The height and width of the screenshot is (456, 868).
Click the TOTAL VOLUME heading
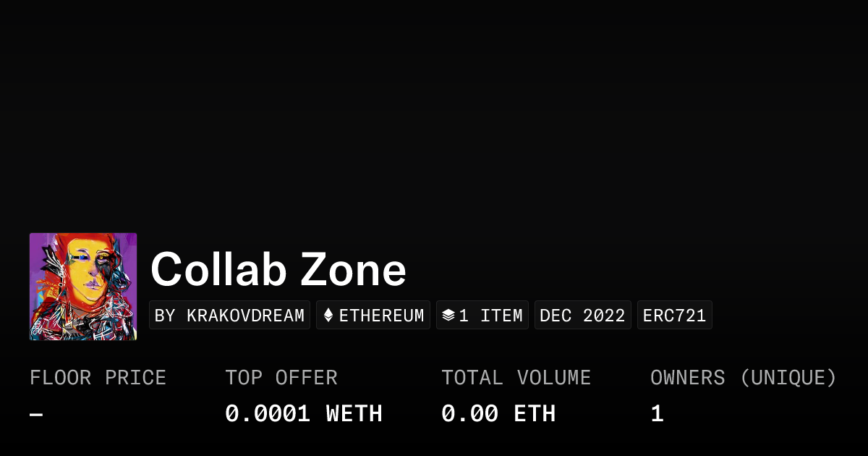click(516, 378)
